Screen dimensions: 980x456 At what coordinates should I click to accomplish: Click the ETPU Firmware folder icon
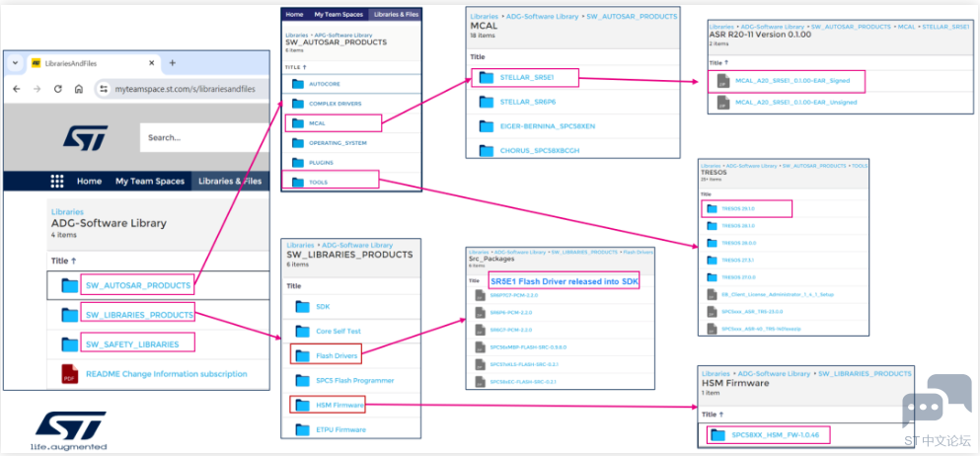click(303, 429)
